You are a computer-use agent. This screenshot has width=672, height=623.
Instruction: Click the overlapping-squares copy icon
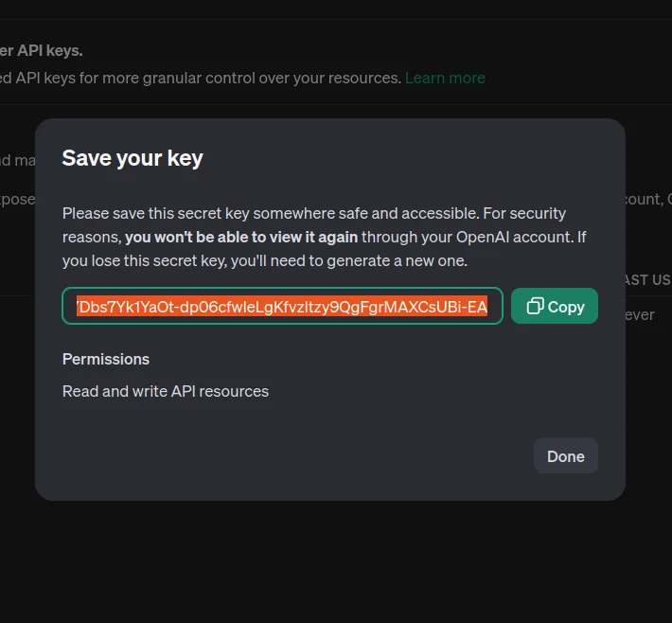[535, 306]
